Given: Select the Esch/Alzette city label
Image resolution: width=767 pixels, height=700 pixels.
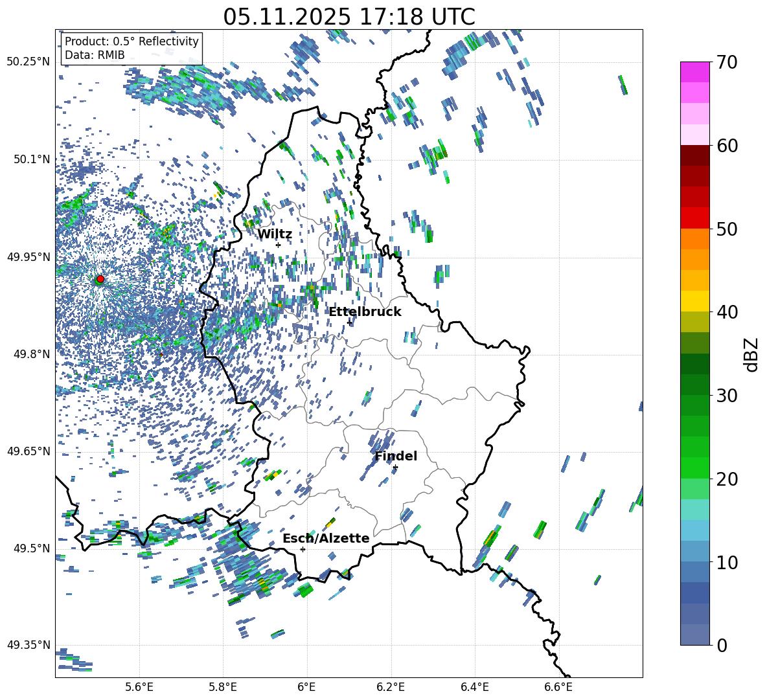Looking at the screenshot, I should 326,539.
